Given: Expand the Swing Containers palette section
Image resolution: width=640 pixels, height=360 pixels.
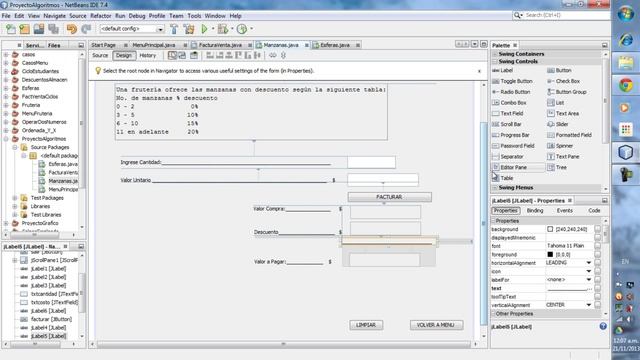Looking at the screenshot, I should pyautogui.click(x=495, y=54).
